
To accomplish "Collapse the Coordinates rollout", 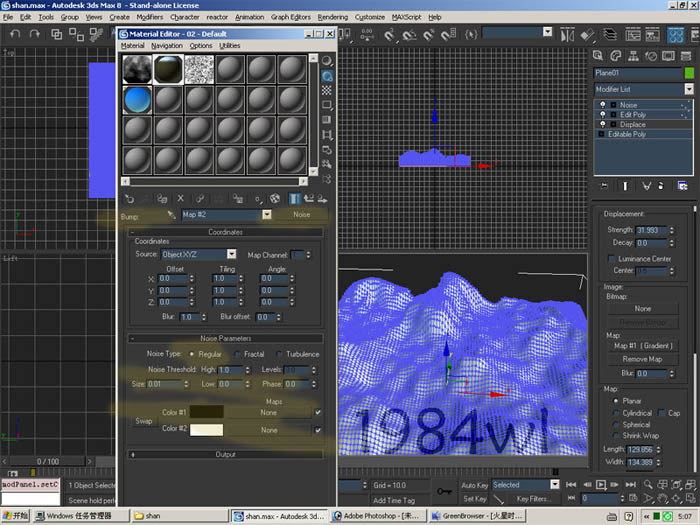I will (225, 232).
